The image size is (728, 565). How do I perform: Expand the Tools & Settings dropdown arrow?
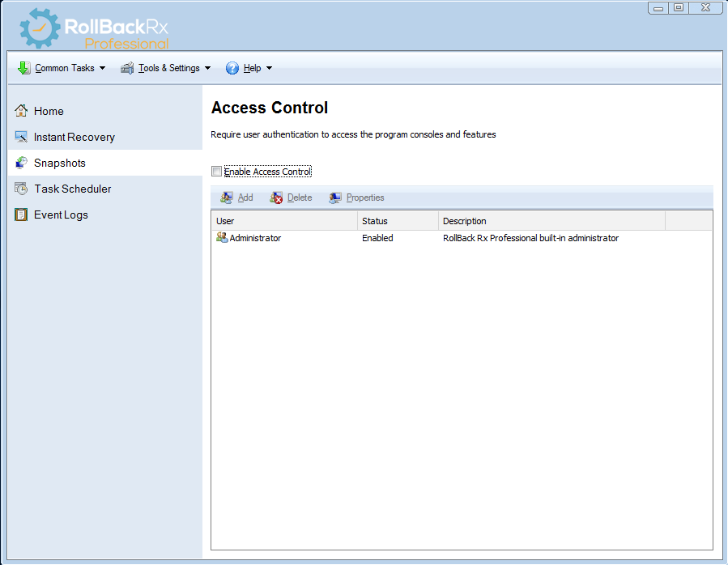(207, 68)
